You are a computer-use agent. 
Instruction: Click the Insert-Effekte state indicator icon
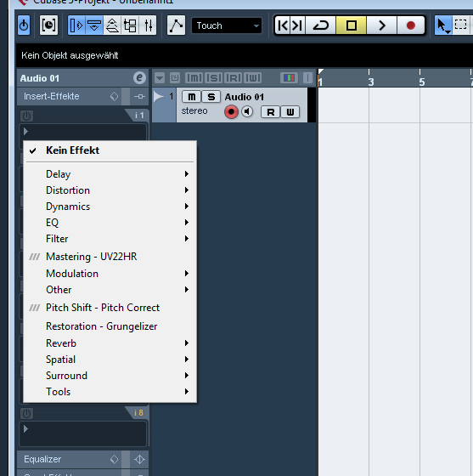coord(139,97)
